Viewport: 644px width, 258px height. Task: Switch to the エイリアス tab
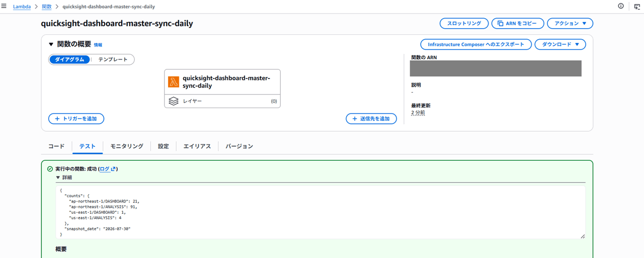197,146
